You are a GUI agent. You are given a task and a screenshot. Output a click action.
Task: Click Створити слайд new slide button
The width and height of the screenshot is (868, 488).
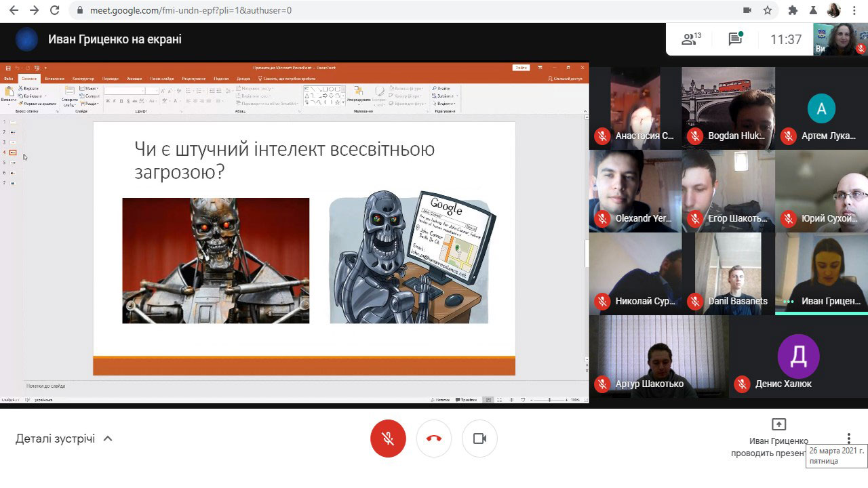tap(69, 96)
